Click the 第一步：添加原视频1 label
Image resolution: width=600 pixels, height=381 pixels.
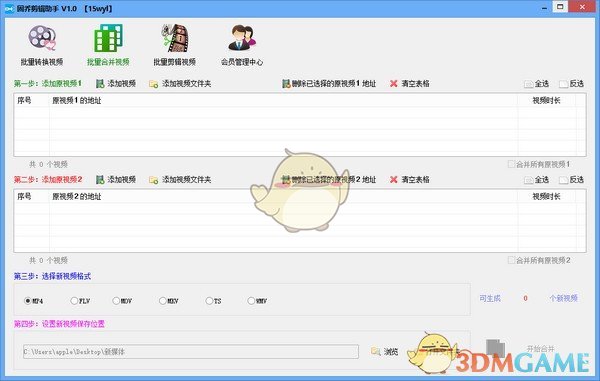(x=48, y=83)
